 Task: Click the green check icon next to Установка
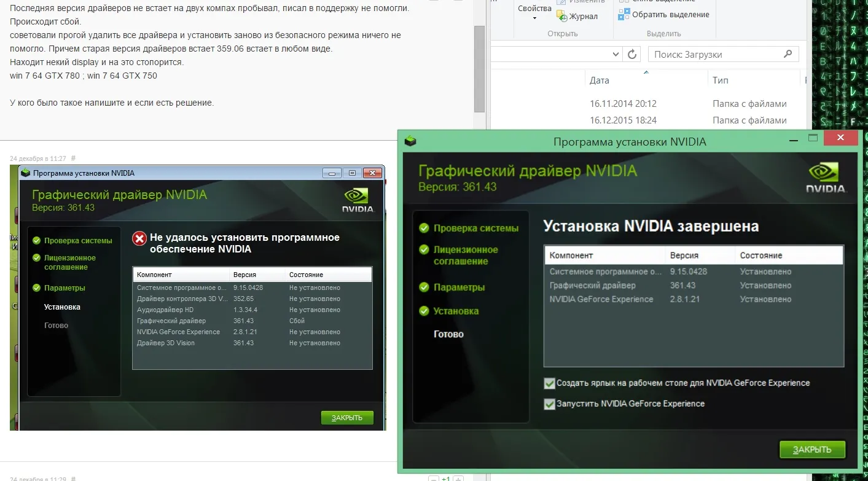[424, 311]
